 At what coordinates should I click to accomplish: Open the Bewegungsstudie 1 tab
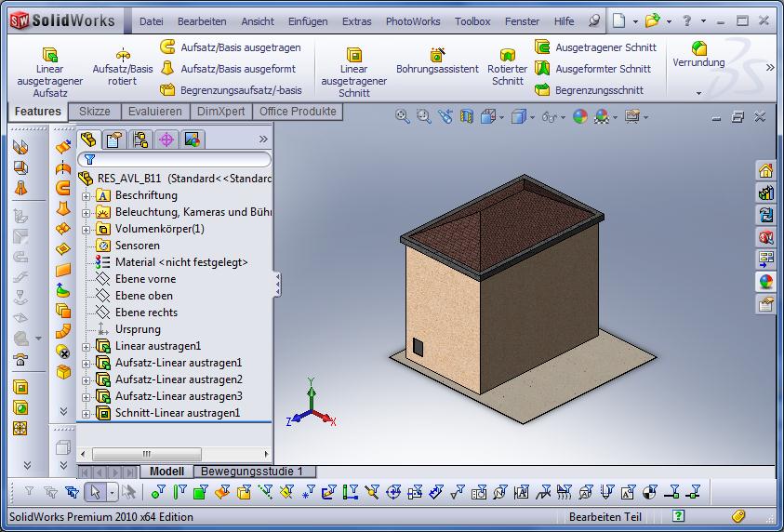pos(253,472)
